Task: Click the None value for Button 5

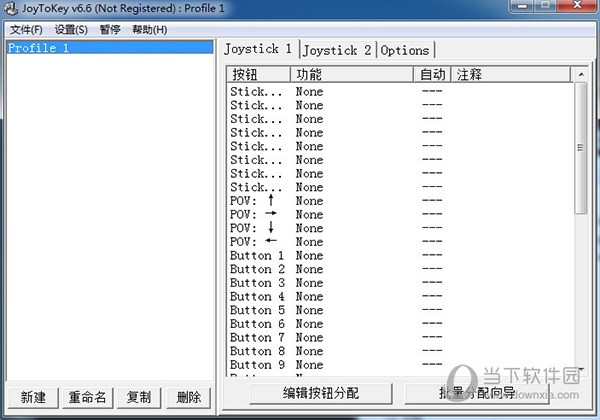Action: coord(309,310)
